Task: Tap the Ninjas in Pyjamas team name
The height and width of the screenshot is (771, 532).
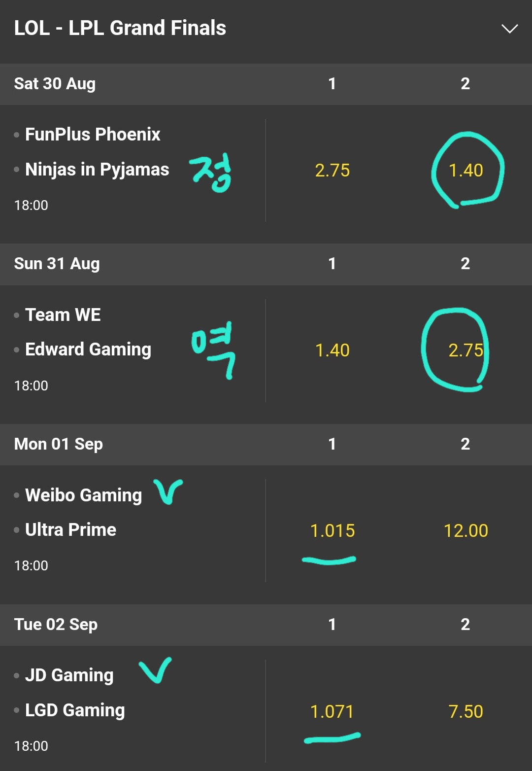Action: coord(97,170)
